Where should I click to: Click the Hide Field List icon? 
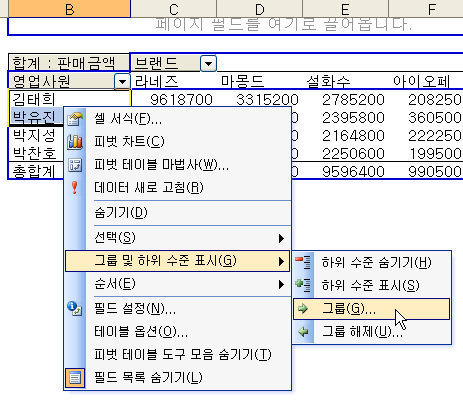(x=75, y=378)
